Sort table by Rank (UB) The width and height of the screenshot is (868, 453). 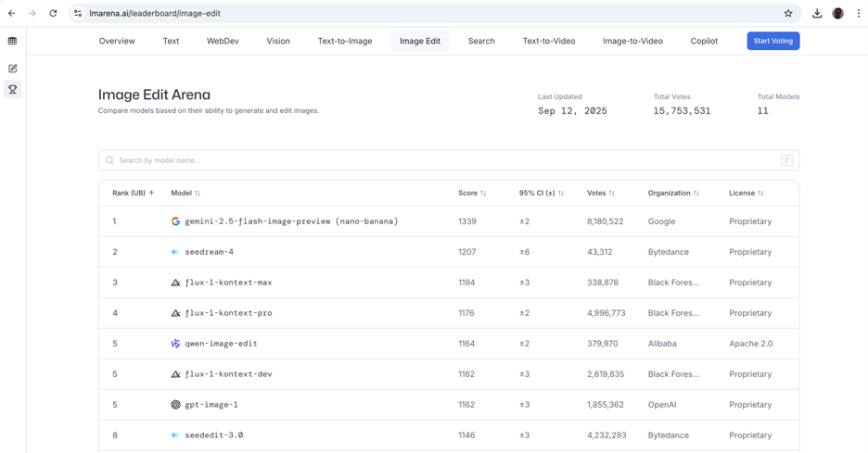(x=133, y=193)
